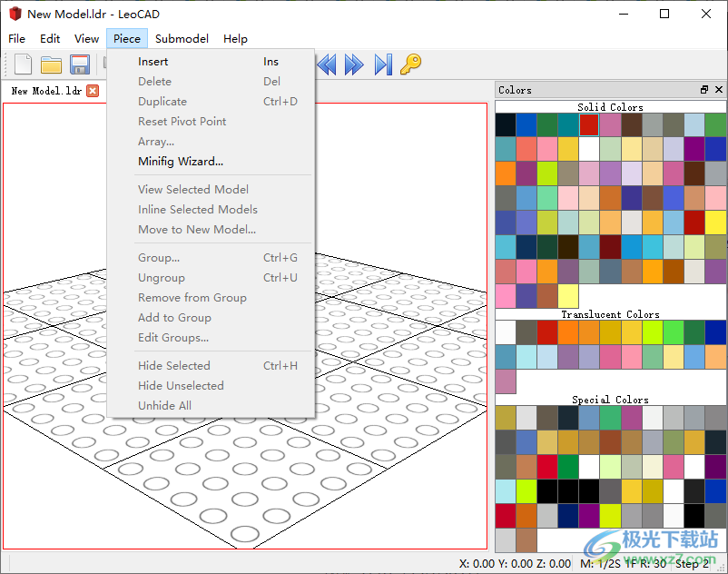728x574 pixels.
Task: Jump to the last step icon
Action: 383,64
